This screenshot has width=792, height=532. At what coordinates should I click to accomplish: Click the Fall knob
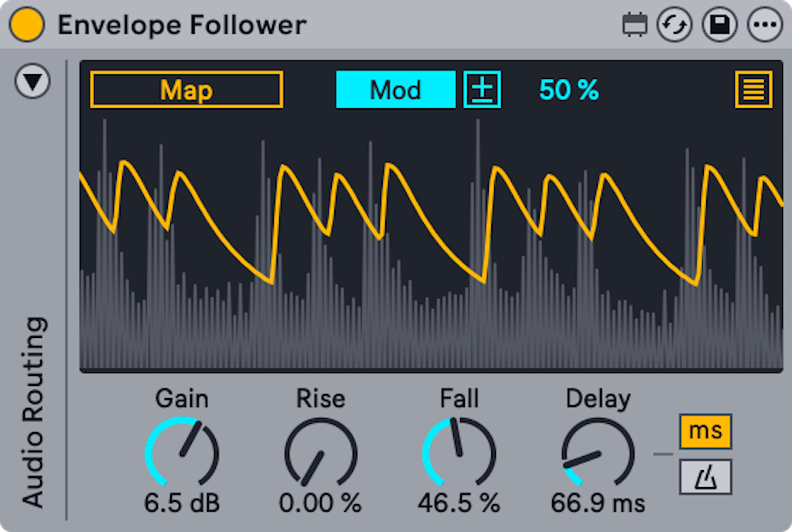coord(459,452)
